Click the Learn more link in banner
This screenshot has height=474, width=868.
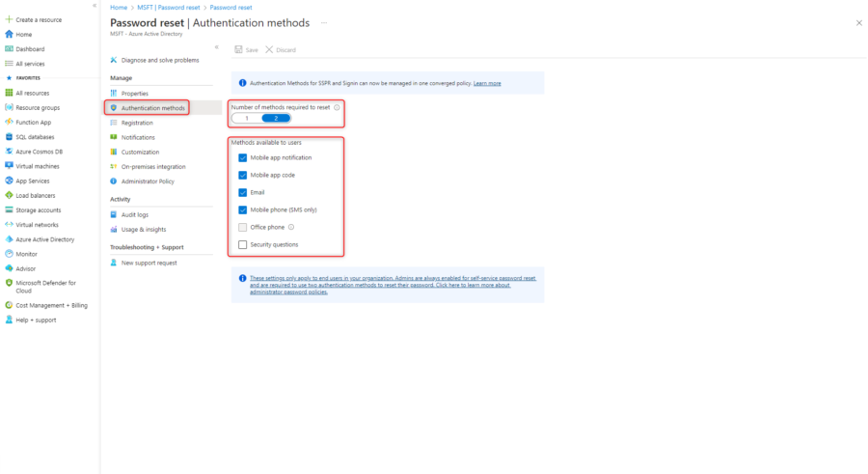pyautogui.click(x=487, y=83)
